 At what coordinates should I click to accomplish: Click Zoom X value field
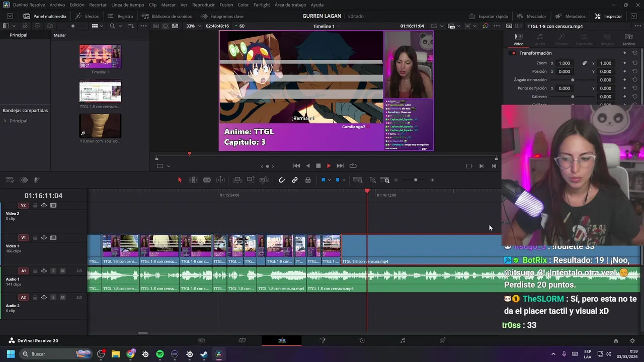click(x=565, y=63)
